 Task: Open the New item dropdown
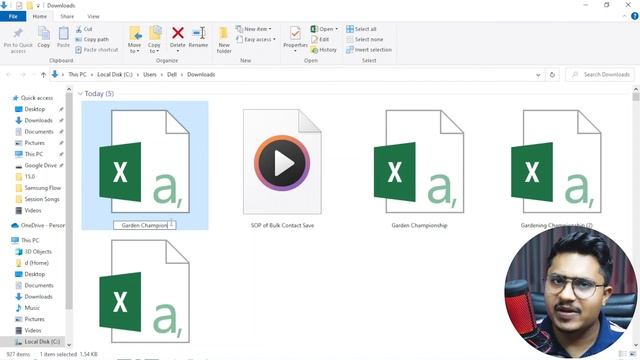pyautogui.click(x=253, y=29)
